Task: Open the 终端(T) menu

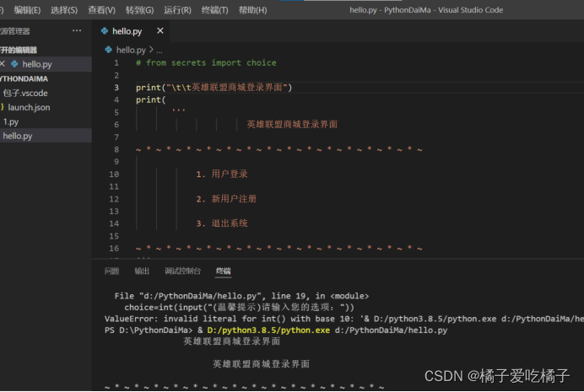Action: (x=215, y=10)
